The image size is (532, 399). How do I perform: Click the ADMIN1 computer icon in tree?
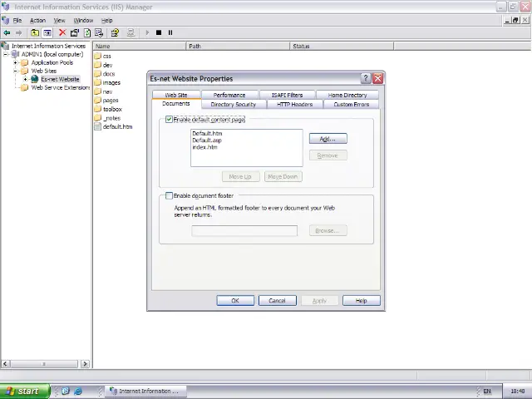[15, 54]
